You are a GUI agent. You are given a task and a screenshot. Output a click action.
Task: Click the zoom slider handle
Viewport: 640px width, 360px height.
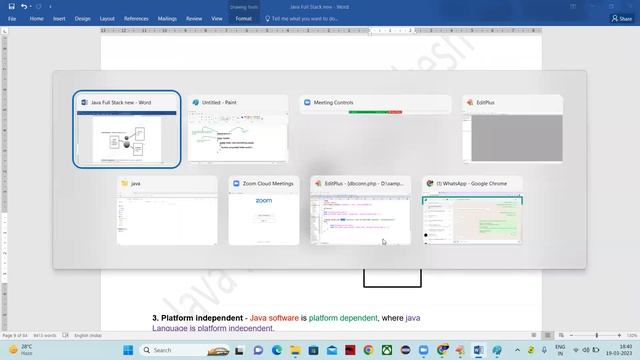[x=596, y=336]
